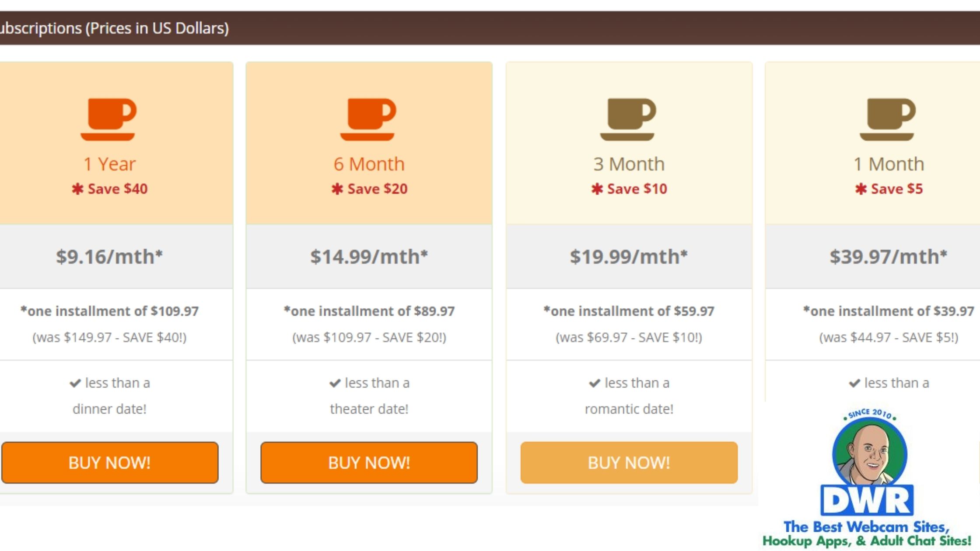Click the checkmark next to theater date text
The image size is (980, 551).
(335, 384)
